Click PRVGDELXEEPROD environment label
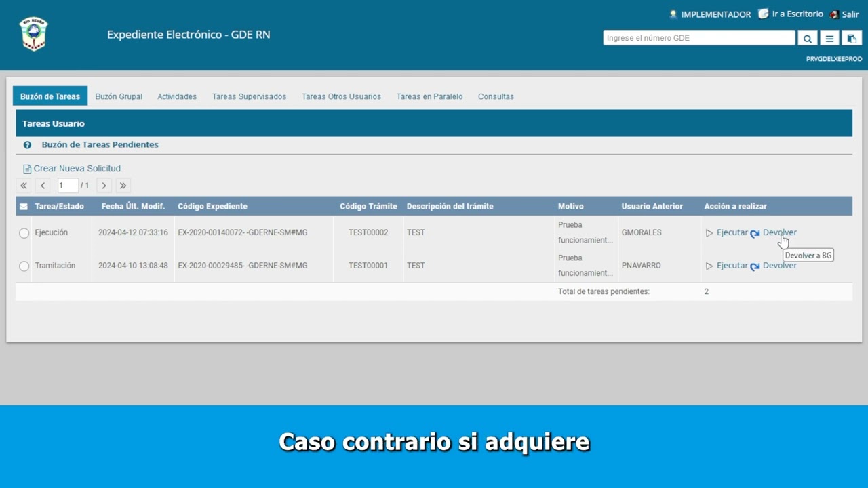This screenshot has width=868, height=488. coord(834,59)
